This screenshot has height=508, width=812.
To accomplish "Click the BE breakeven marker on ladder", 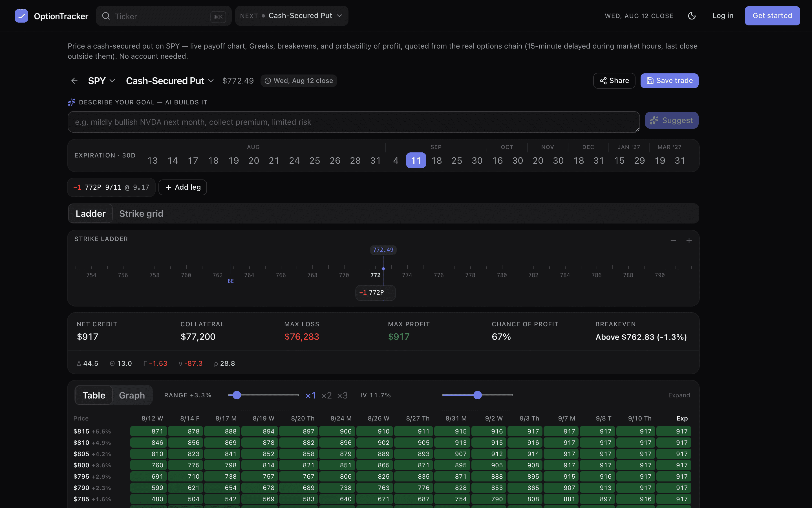I will click(x=231, y=281).
